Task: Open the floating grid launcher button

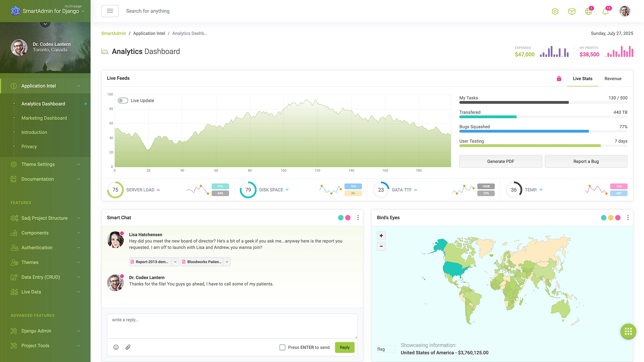Action: pyautogui.click(x=628, y=331)
